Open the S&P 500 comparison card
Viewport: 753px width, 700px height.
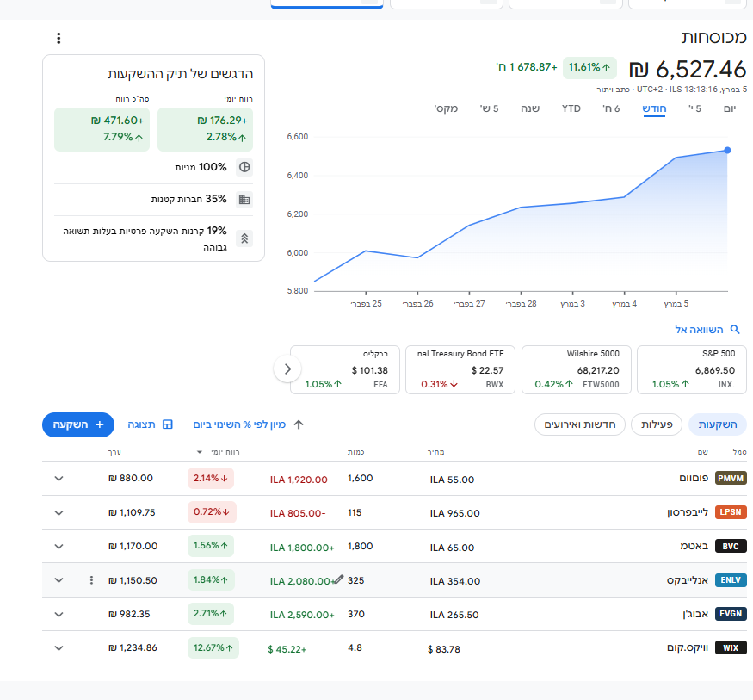691,370
